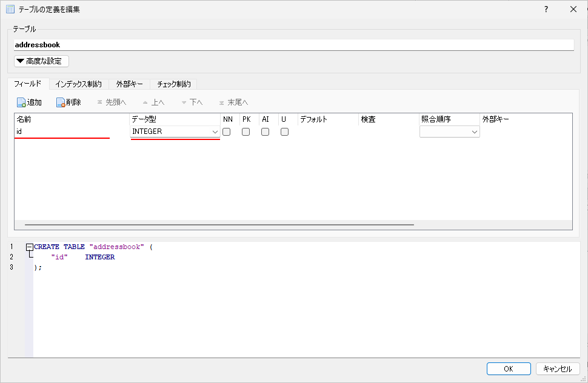Toggle the AI checkbox for id field
588x383 pixels.
tap(265, 132)
